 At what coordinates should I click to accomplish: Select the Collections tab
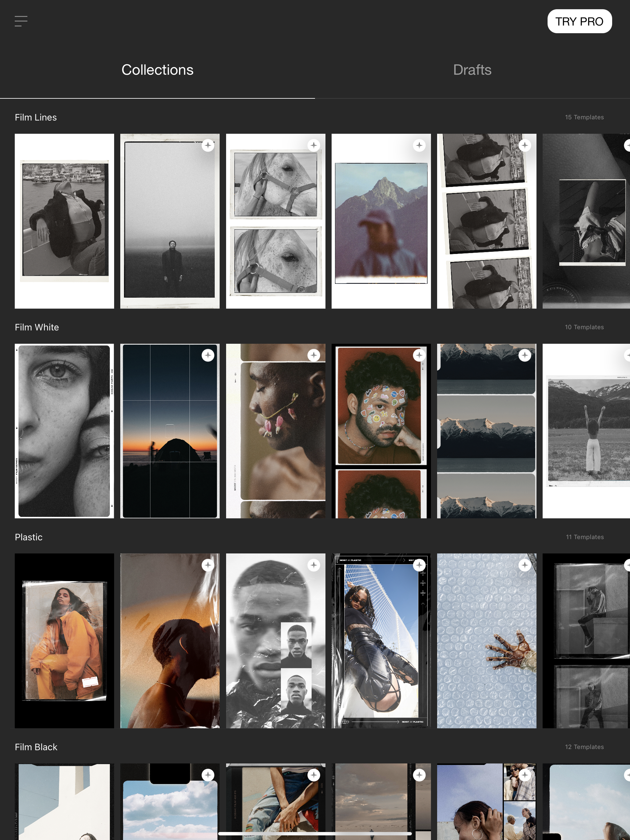tap(157, 70)
